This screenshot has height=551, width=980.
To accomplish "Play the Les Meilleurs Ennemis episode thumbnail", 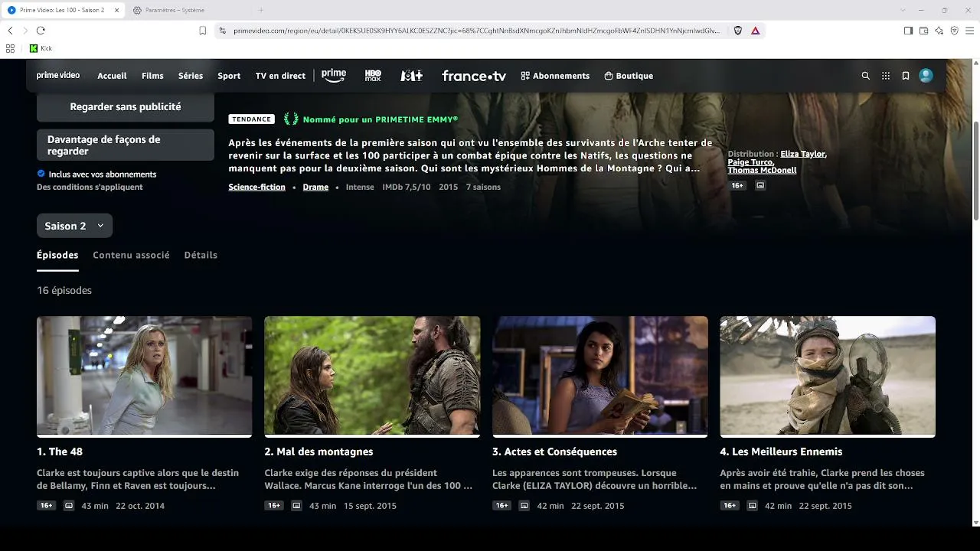I will [828, 376].
